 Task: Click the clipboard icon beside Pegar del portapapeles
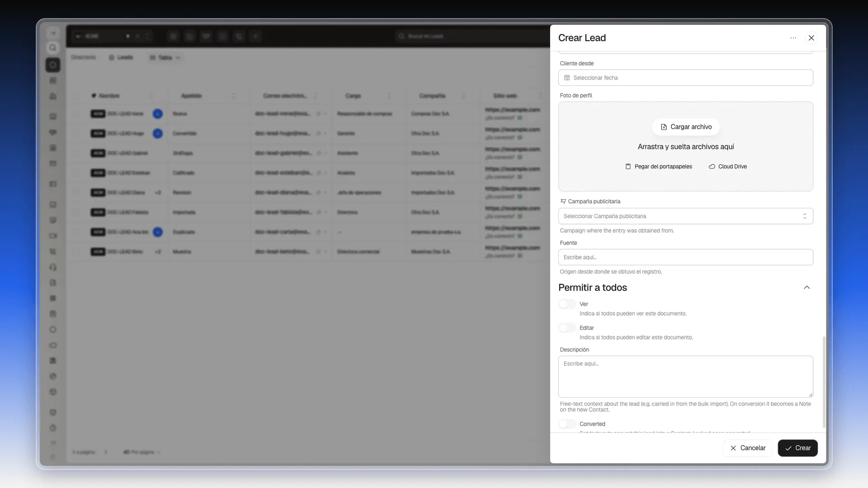[x=628, y=167]
